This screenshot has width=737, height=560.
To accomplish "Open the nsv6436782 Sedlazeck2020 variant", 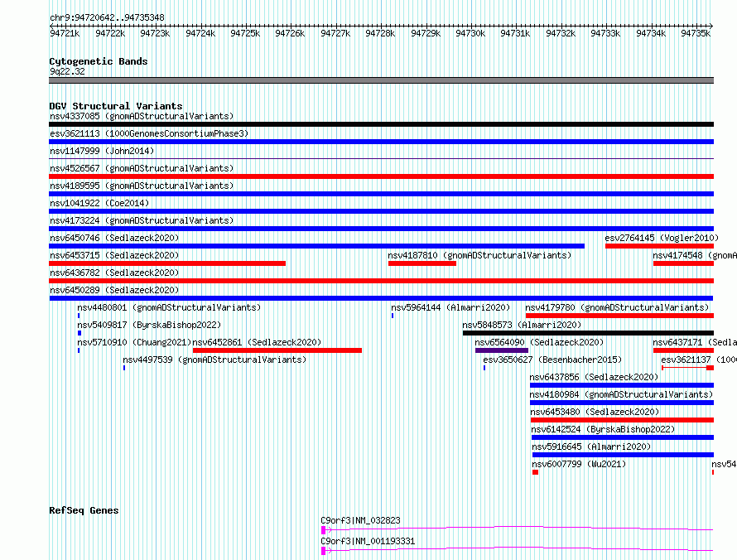I will point(114,273).
